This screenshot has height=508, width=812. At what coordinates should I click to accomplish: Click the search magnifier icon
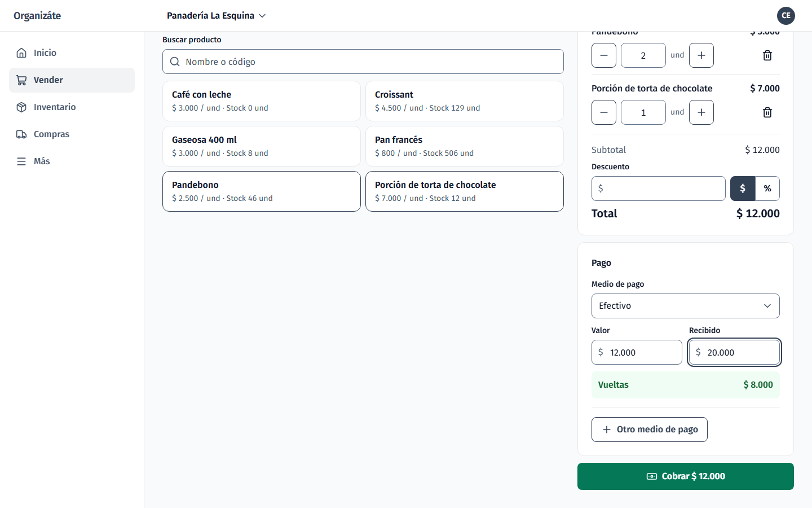click(x=175, y=62)
